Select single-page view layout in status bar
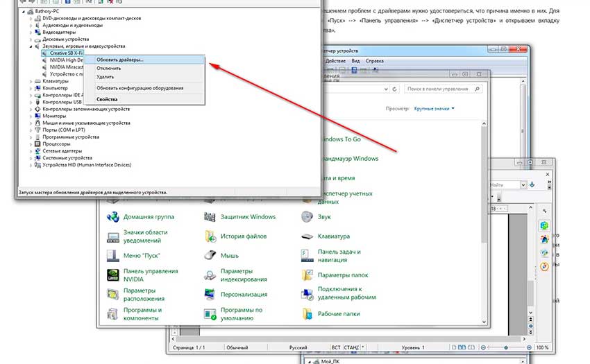 pos(454,347)
